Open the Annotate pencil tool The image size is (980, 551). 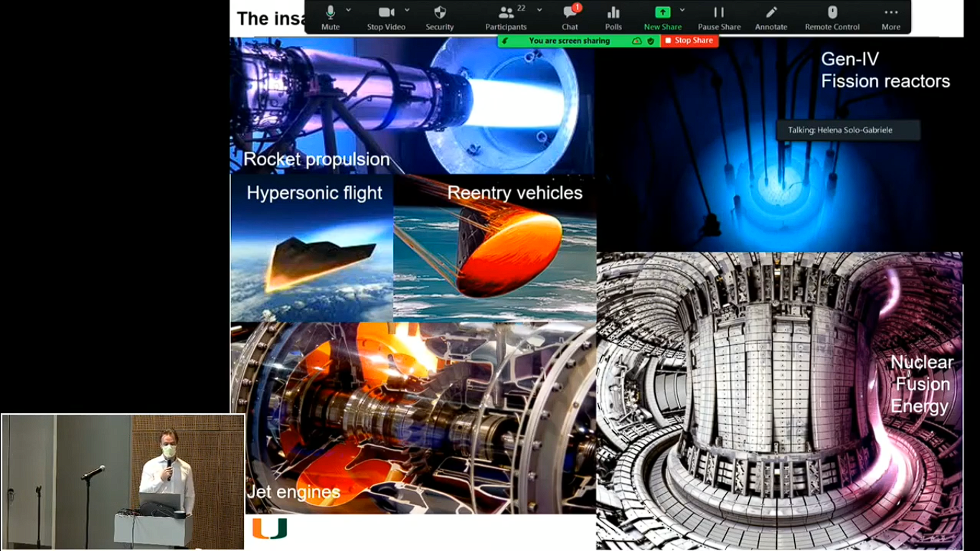point(771,17)
